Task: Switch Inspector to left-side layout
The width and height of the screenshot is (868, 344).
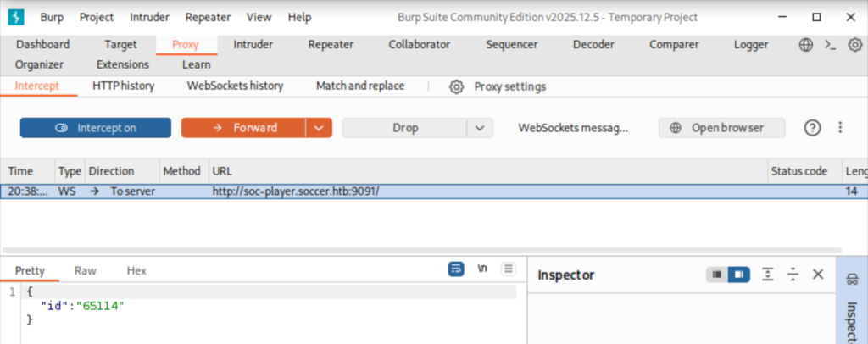Action: pyautogui.click(x=717, y=275)
